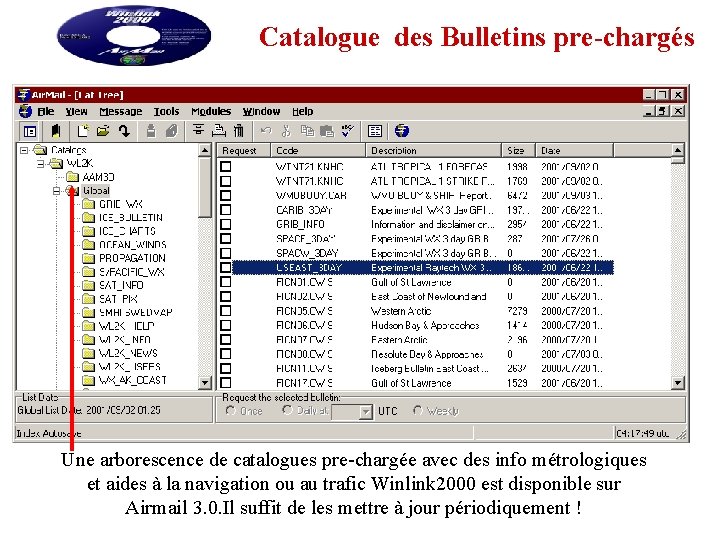Click the bulletin list scroll up arrow
This screenshot has width=720, height=540.
678,150
